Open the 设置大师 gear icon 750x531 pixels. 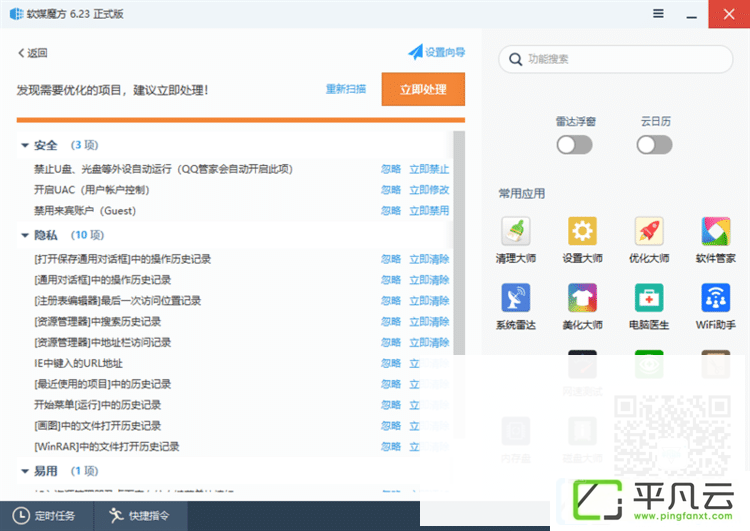(582, 231)
